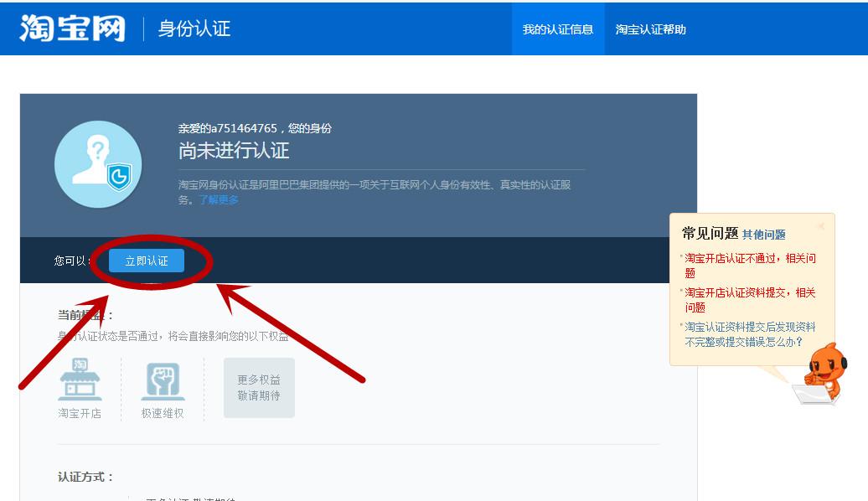
Task: Open FAQ 淘宝开店认证资料提交，相关问题
Action: pyautogui.click(x=750, y=299)
